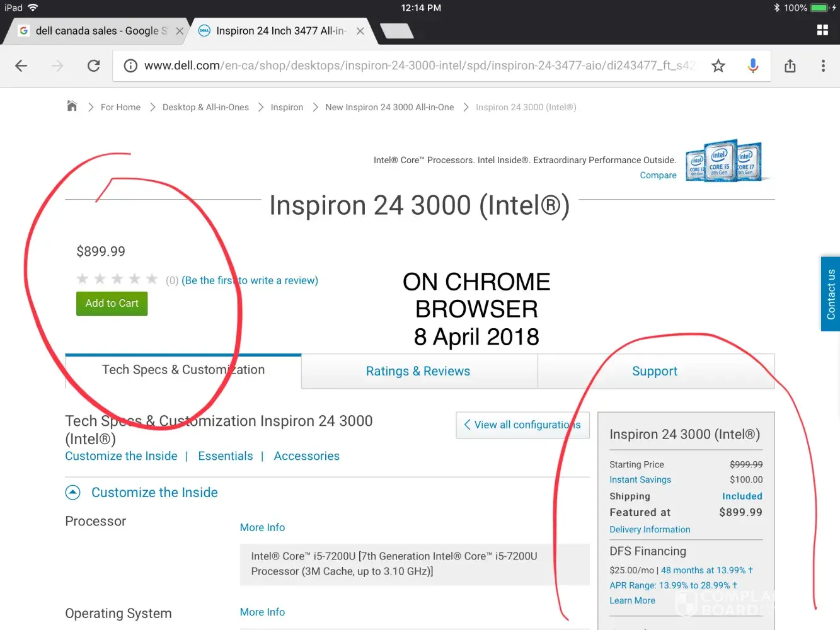Tap the address bar URL field
The width and height of the screenshot is (840, 630).
[416, 66]
